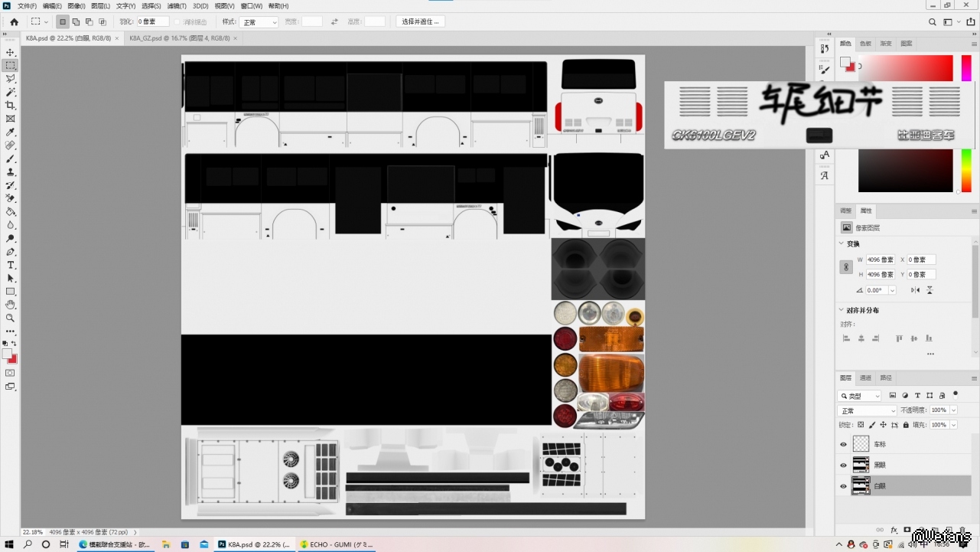Activate the Hand tool
This screenshot has width=980, height=552.
click(x=11, y=305)
